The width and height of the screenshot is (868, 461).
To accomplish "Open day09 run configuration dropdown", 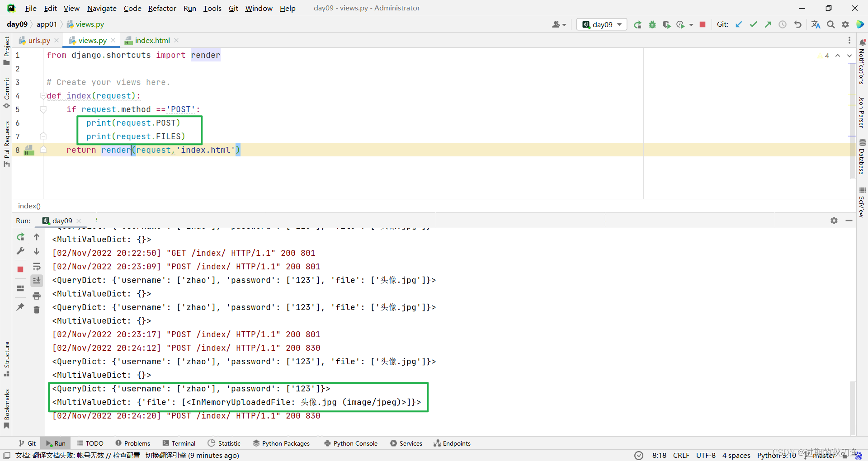I will click(x=602, y=24).
